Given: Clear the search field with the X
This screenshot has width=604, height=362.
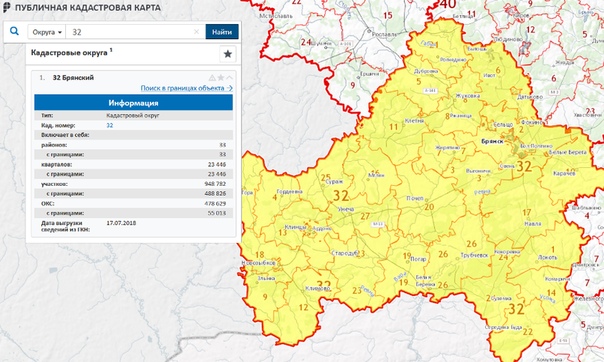Looking at the screenshot, I should [196, 32].
